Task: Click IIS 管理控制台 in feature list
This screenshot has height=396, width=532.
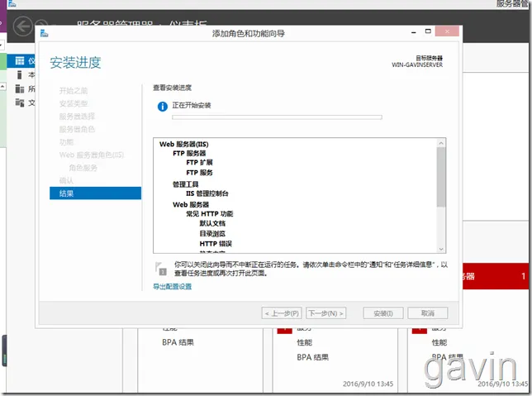Action: pos(207,193)
